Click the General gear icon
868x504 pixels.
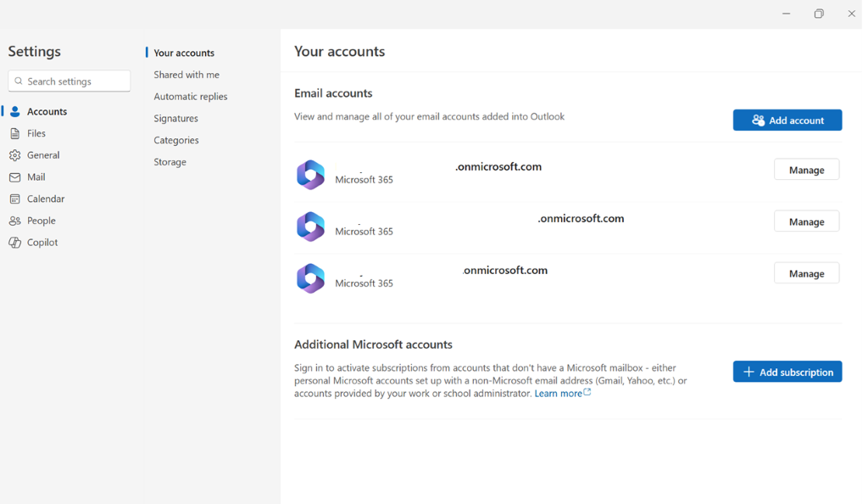coord(15,155)
